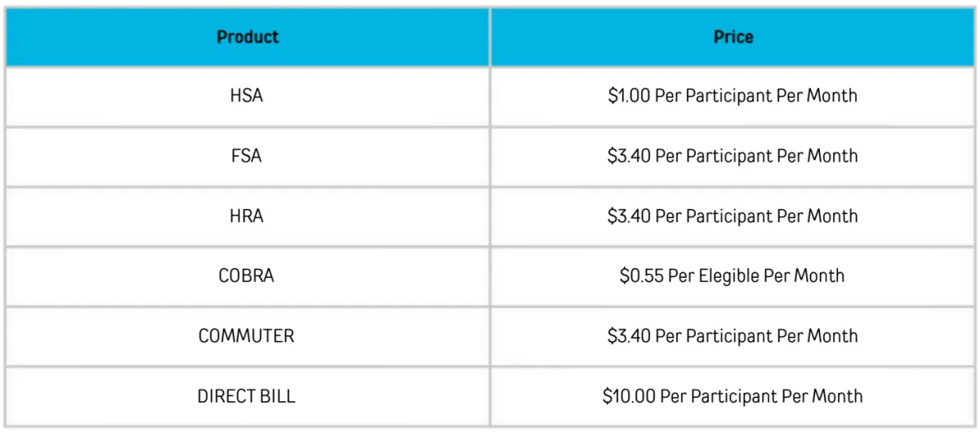
Task: Click the $0.55 Per Elegible price
Action: 733,276
